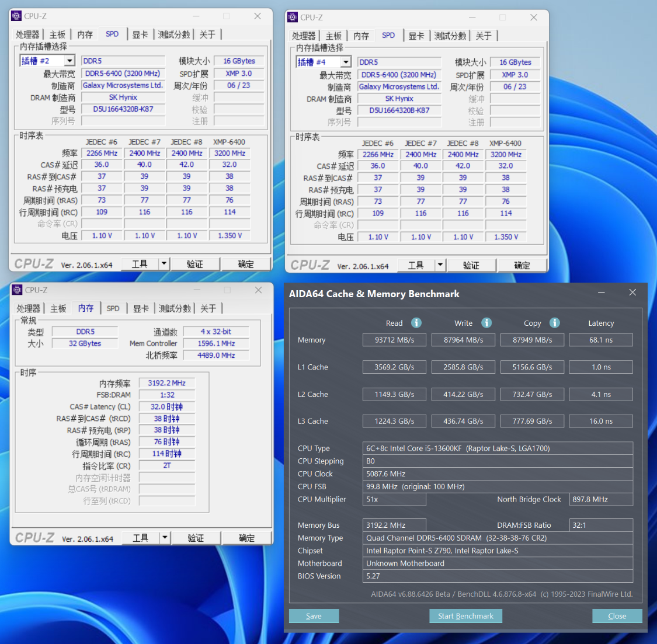Click CPU-Z app icon in slot #4 window
Image resolution: width=657 pixels, height=644 pixels.
coord(293,17)
